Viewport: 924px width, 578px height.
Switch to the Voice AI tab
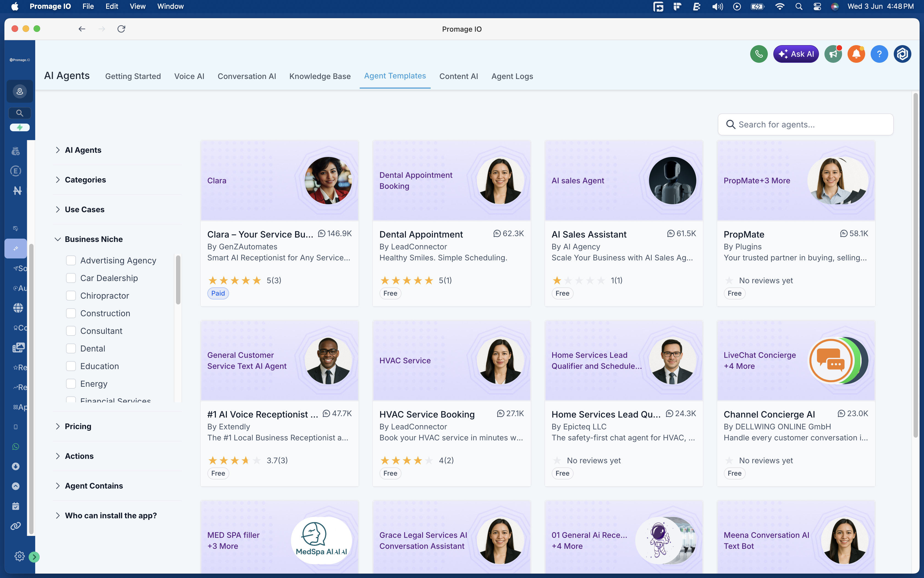pyautogui.click(x=189, y=76)
